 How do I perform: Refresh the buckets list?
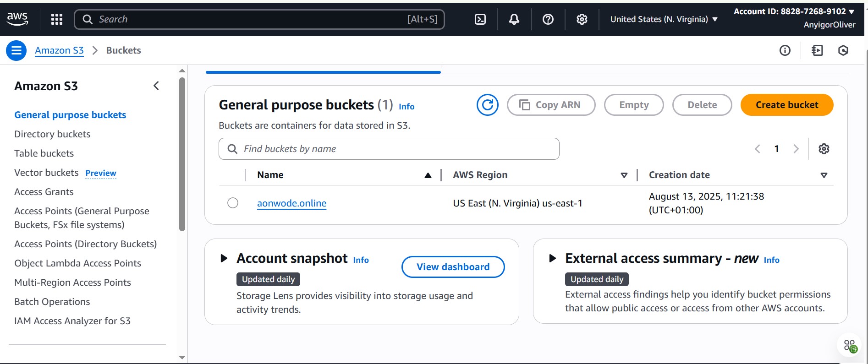pyautogui.click(x=488, y=105)
